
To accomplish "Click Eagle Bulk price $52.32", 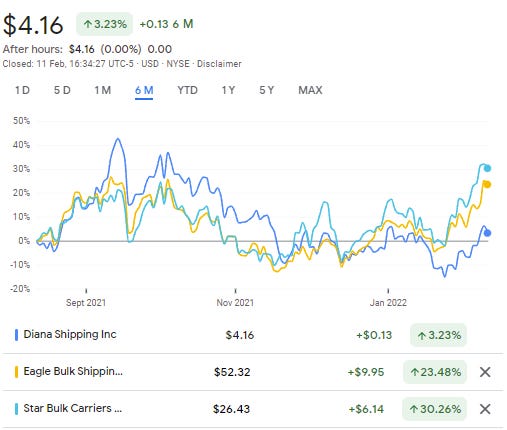I will point(232,372).
